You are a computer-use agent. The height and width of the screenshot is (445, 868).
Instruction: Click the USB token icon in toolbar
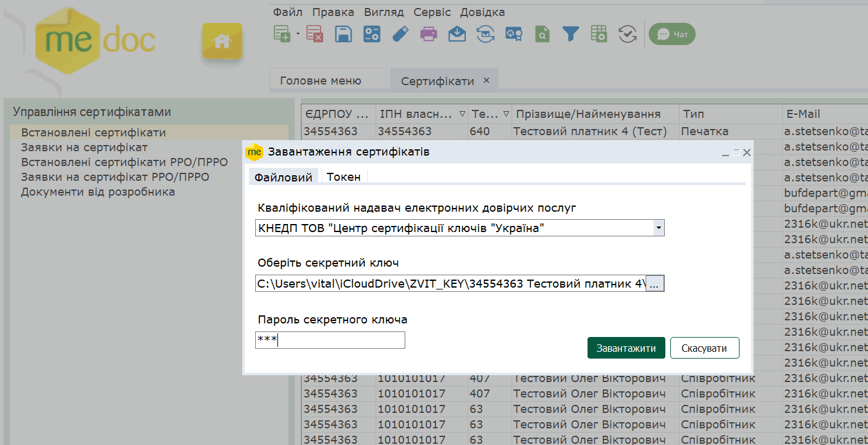point(400,34)
